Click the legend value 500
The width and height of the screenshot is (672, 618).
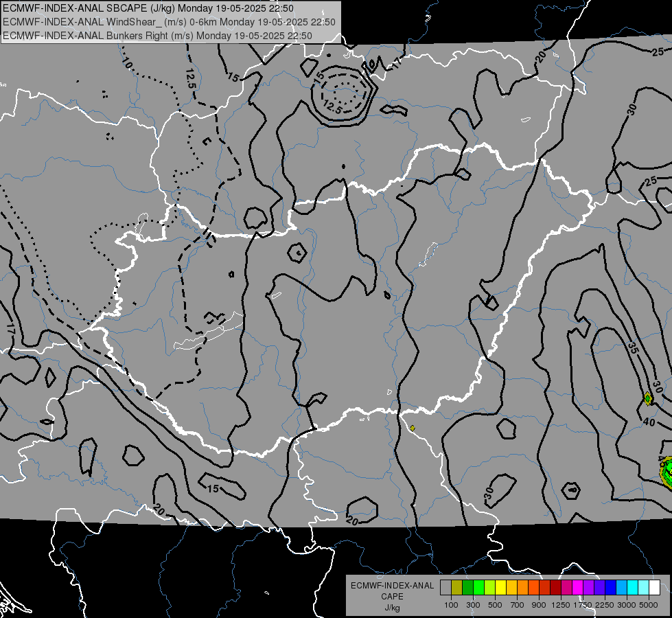coord(495,605)
